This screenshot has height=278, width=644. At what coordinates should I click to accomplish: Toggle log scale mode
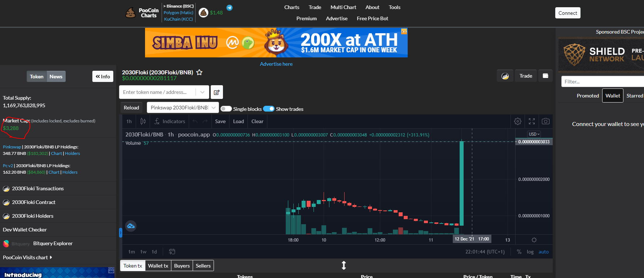pos(530,252)
